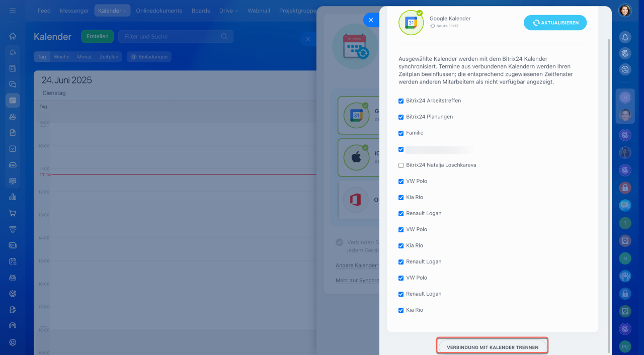The width and height of the screenshot is (644, 355).
Task: Open the red lock chat in right bar
Action: click(625, 188)
